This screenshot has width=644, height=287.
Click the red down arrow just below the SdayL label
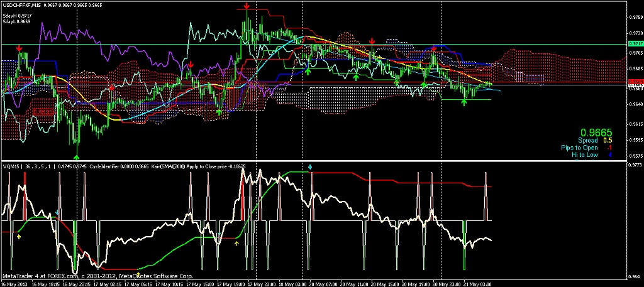point(19,49)
